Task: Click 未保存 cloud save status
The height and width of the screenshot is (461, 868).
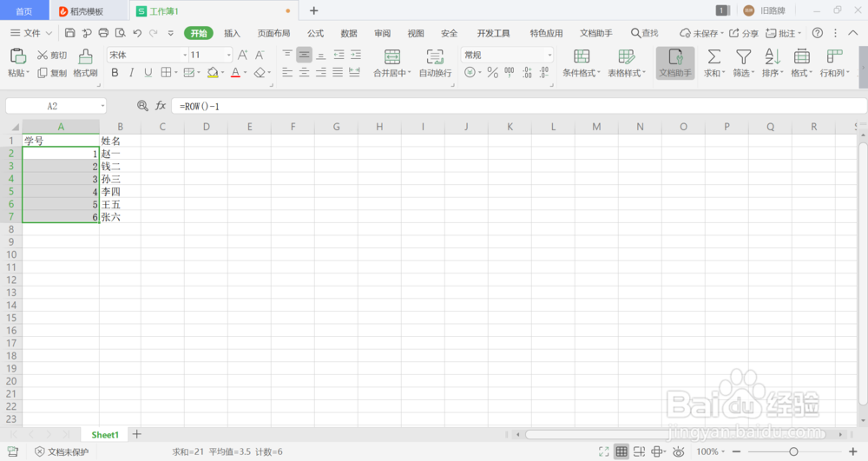Action: (701, 33)
